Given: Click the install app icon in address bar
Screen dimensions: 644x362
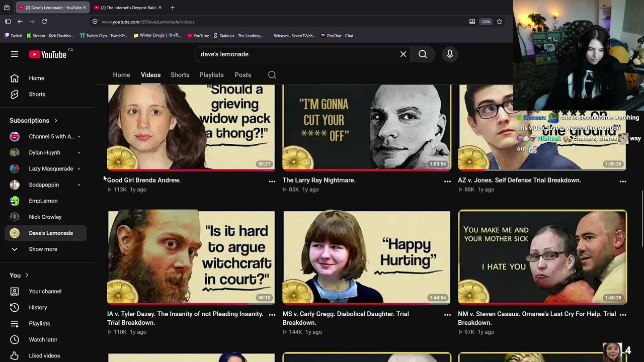Looking at the screenshot, I should (x=472, y=22).
